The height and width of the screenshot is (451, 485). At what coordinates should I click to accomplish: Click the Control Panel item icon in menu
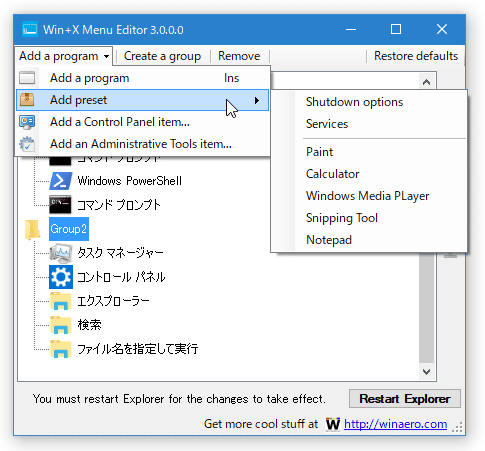click(x=27, y=122)
